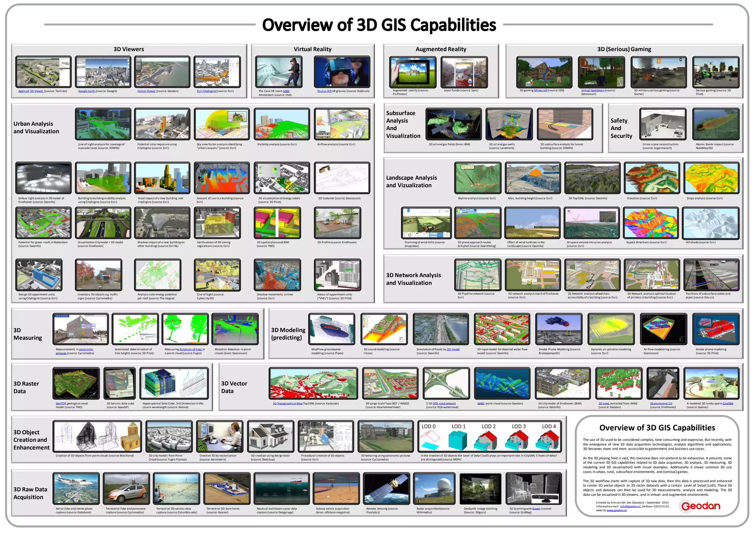Select the 3D military serious gaming image
The height and width of the screenshot is (534, 756).
point(659,72)
